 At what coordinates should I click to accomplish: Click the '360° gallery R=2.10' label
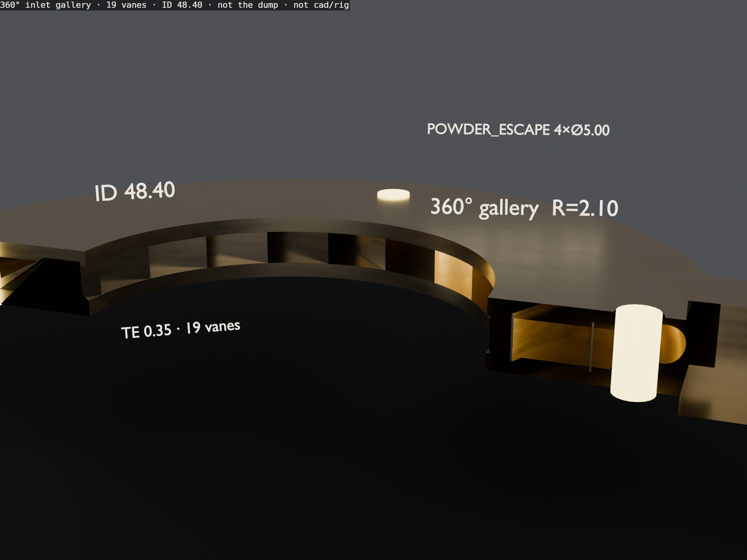[x=524, y=208]
